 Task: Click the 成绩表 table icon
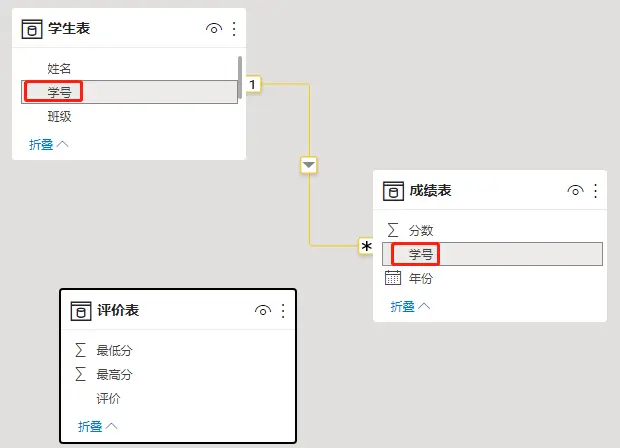click(x=393, y=191)
